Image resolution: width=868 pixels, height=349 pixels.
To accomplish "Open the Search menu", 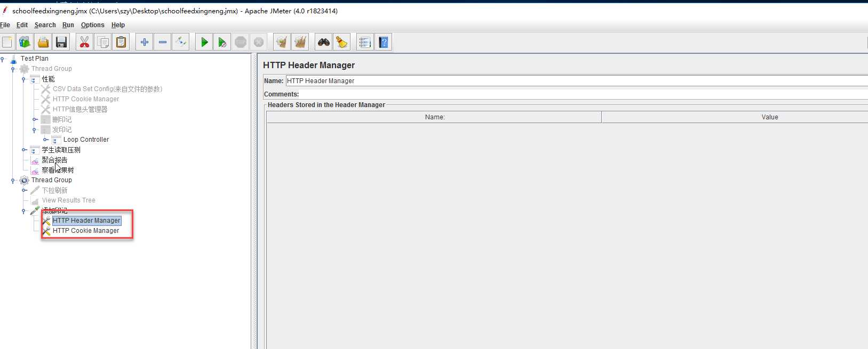I will point(45,25).
